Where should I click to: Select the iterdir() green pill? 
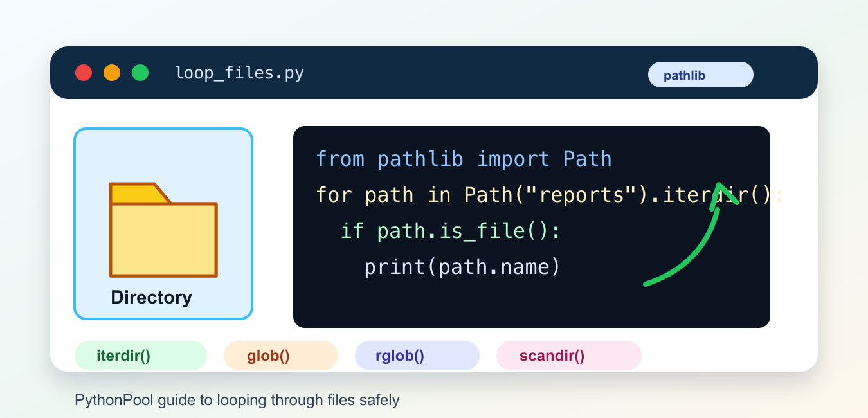click(x=141, y=356)
